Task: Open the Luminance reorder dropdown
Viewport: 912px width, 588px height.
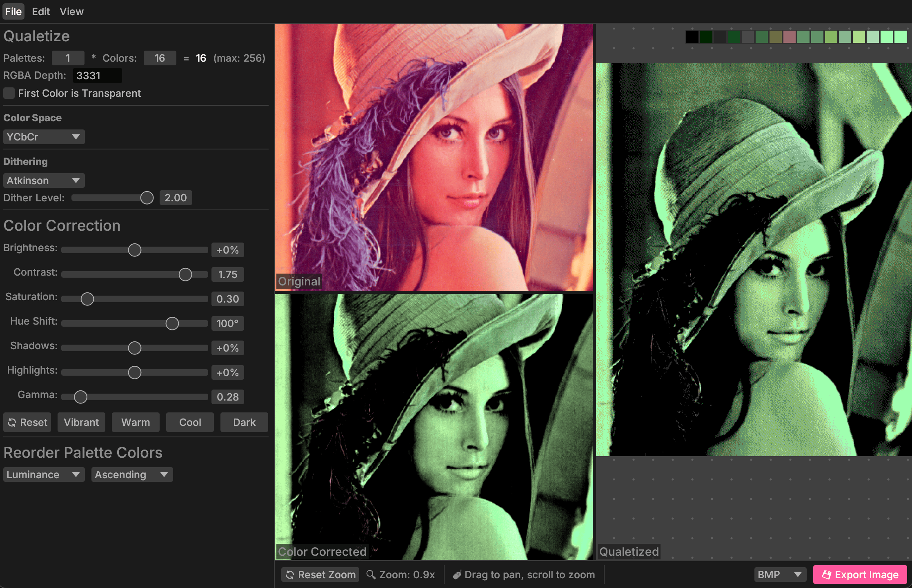Action: click(x=44, y=474)
